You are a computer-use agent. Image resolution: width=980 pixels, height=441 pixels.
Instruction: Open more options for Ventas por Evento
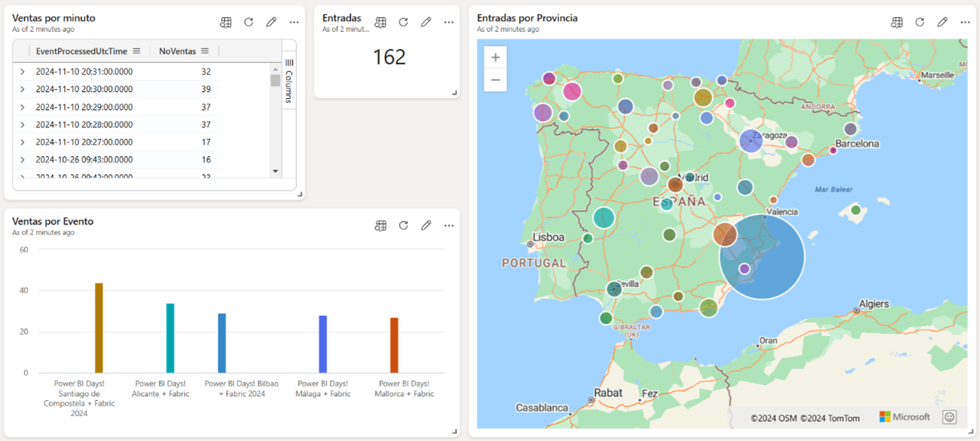click(449, 225)
